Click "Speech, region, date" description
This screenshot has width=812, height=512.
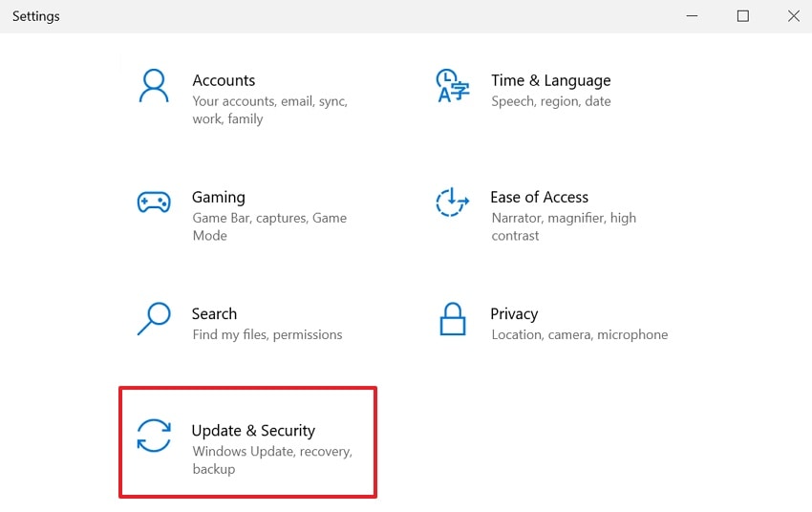point(551,101)
